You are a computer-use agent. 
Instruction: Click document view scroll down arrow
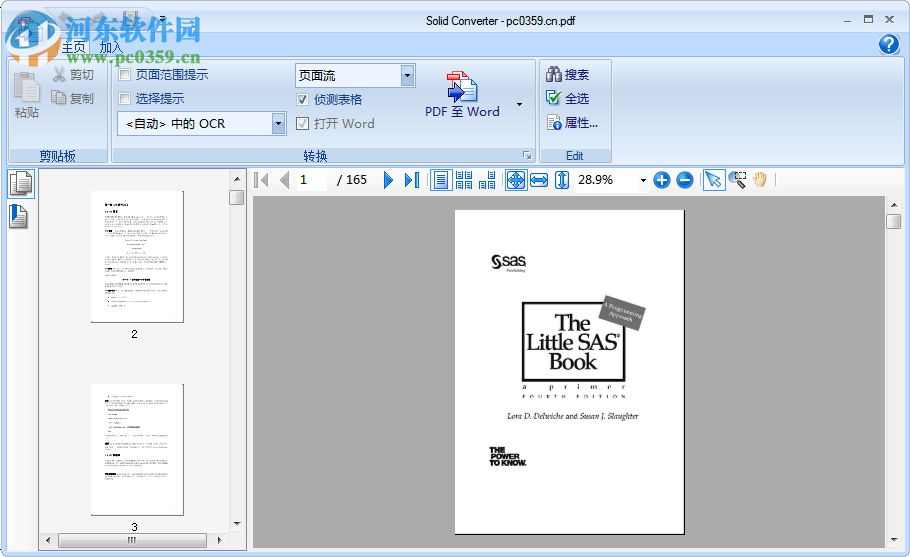pyautogui.click(x=894, y=540)
